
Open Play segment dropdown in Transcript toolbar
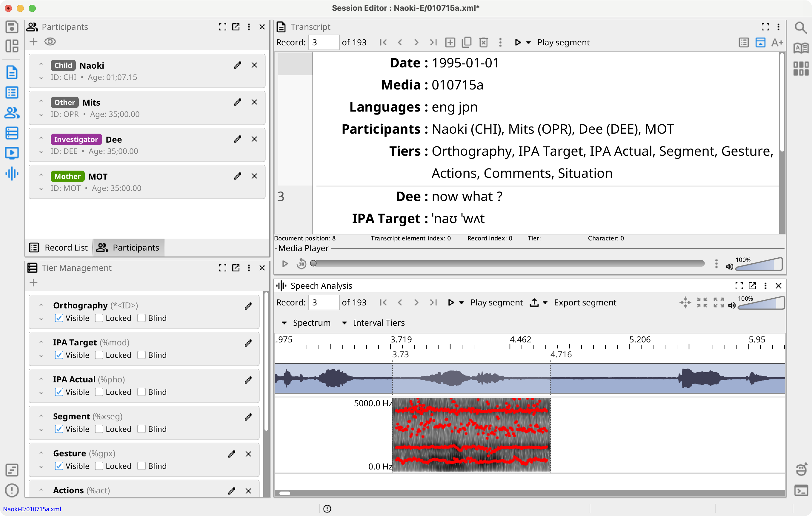coord(528,42)
